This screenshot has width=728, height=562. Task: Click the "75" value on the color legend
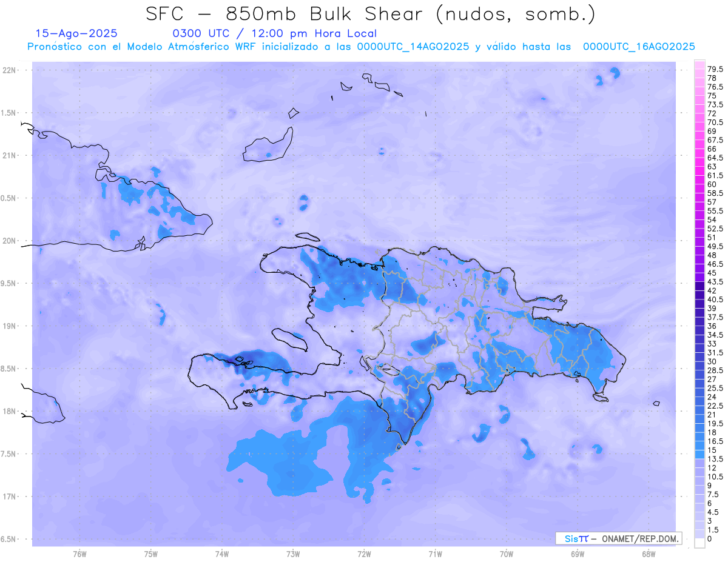712,96
